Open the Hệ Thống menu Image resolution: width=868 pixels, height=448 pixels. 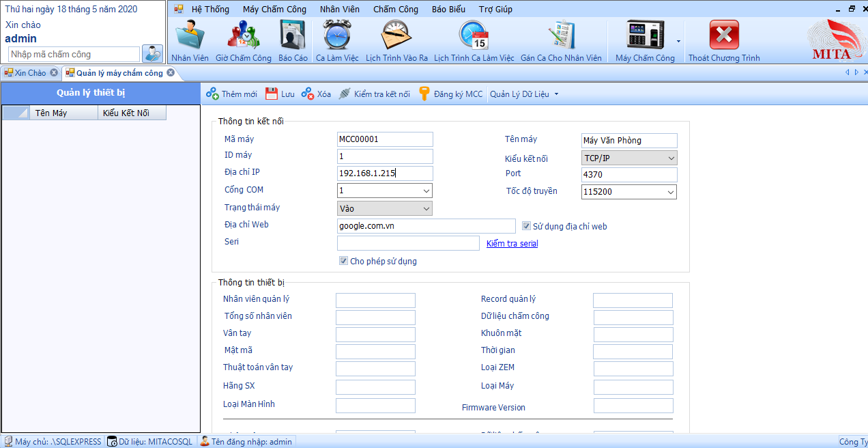click(x=210, y=10)
